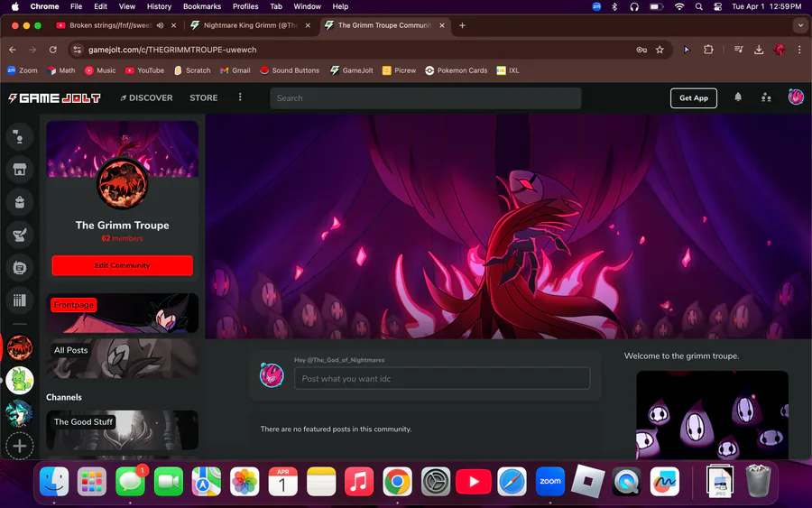Open Spotlight search in menu bar

(x=698, y=6)
